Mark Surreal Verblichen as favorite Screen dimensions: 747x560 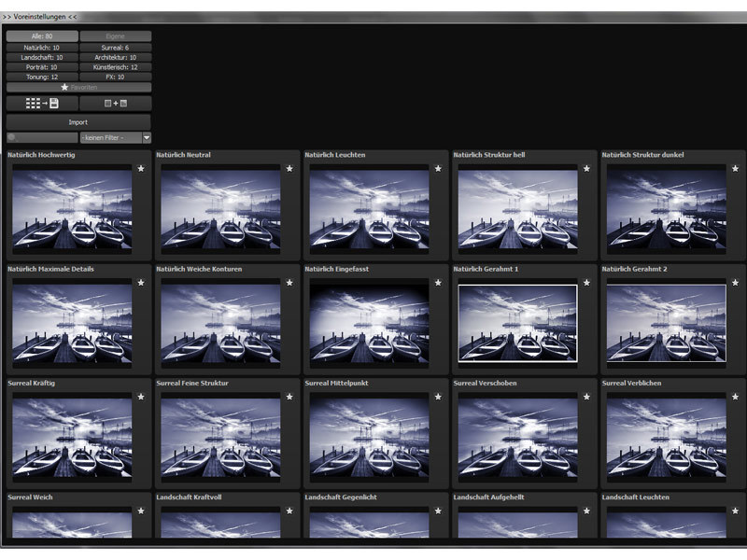736,397
